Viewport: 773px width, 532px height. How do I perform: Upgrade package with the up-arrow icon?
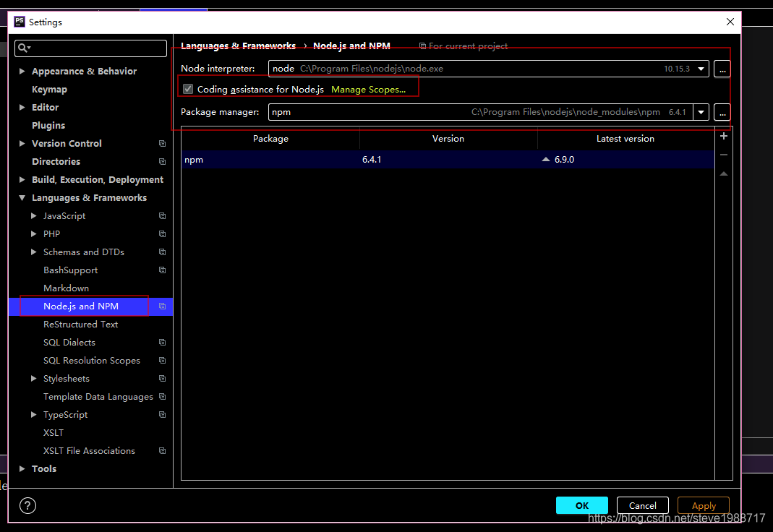click(724, 173)
